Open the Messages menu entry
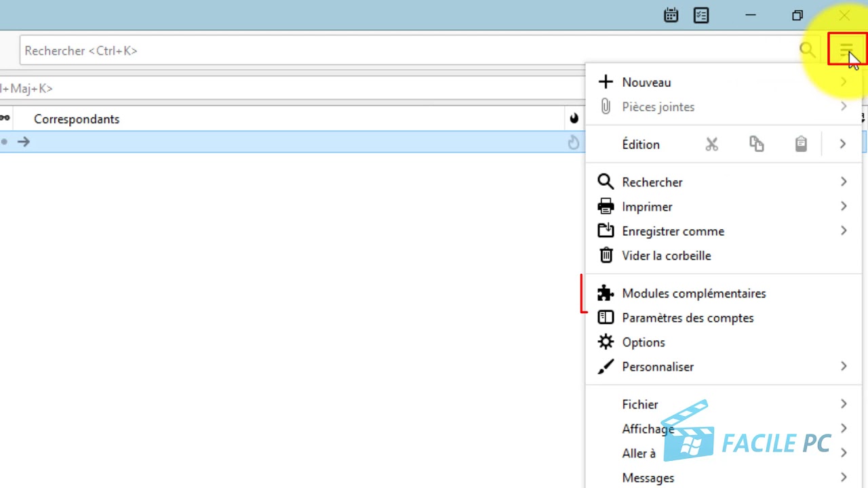This screenshot has width=868, height=488. pos(724,477)
